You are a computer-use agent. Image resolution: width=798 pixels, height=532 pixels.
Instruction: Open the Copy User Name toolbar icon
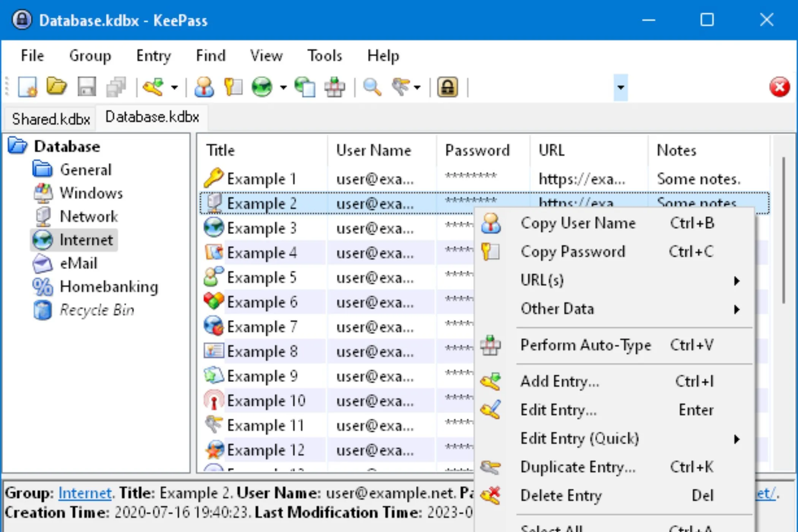point(204,87)
